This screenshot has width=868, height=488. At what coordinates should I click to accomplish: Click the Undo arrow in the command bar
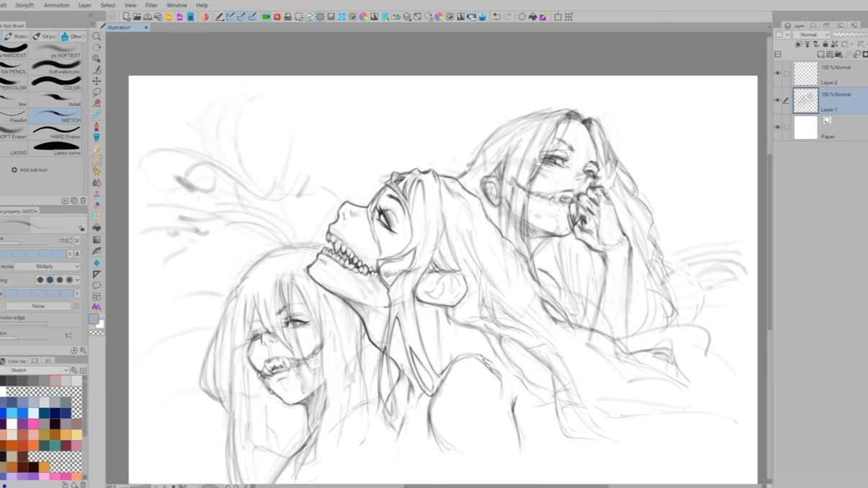click(496, 17)
